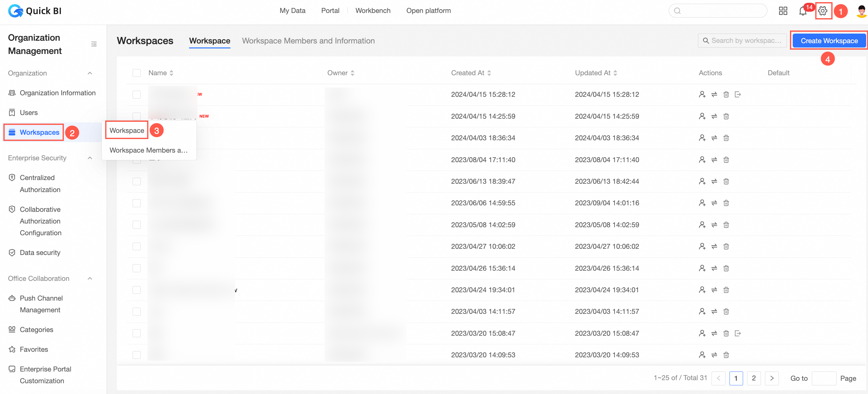Check the 2023/06/13 row checkbox
The height and width of the screenshot is (394, 868).
click(136, 182)
